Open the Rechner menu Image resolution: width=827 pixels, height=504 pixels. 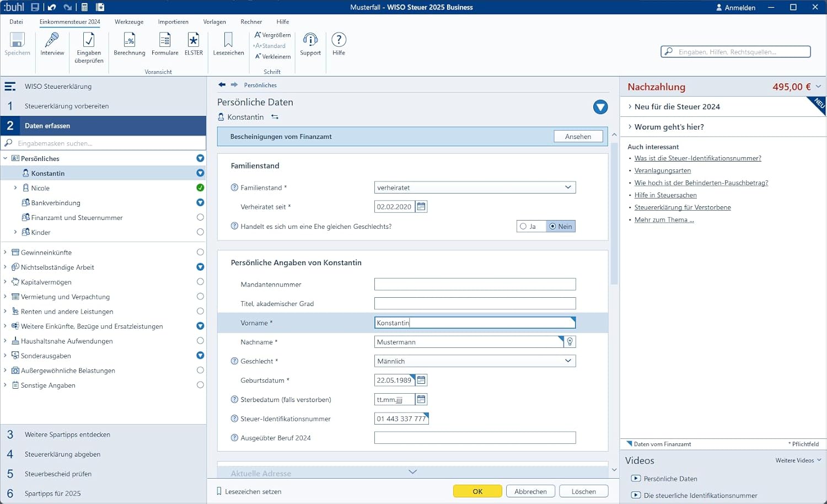(x=251, y=22)
